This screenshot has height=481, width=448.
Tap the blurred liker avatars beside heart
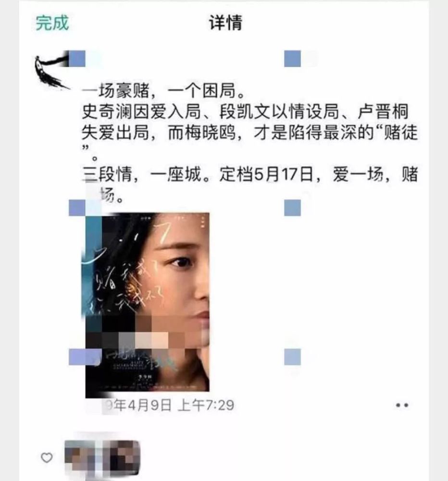point(102,457)
